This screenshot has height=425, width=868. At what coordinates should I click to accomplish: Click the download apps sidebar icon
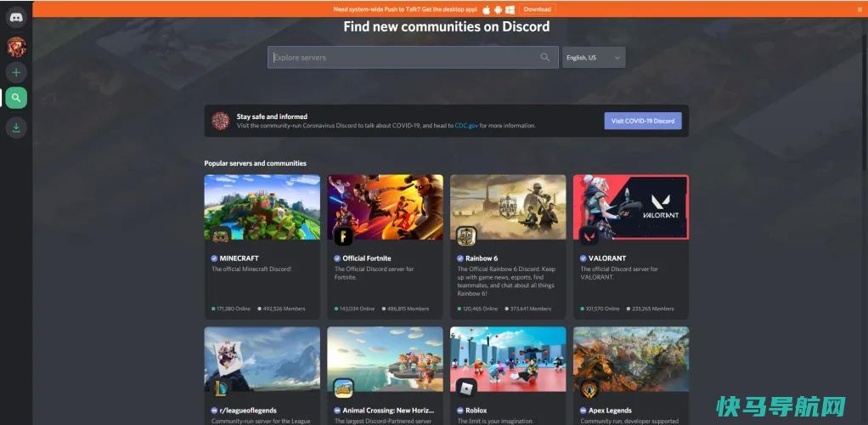click(x=16, y=128)
